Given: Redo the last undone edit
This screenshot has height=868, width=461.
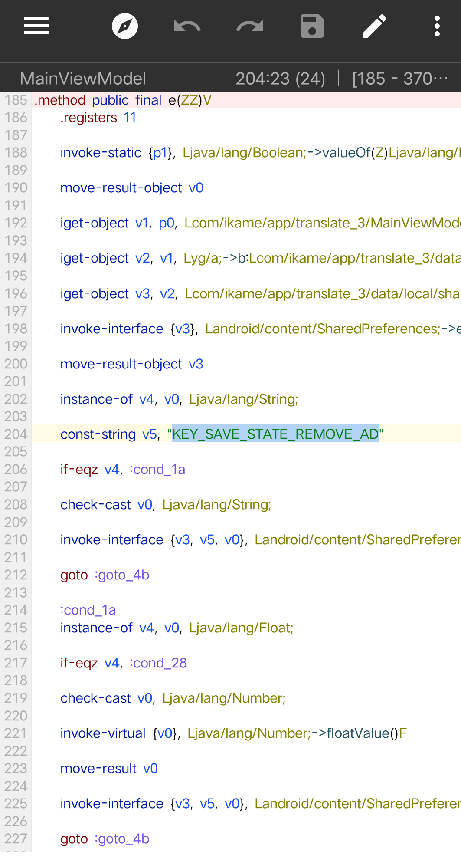Looking at the screenshot, I should point(250,26).
